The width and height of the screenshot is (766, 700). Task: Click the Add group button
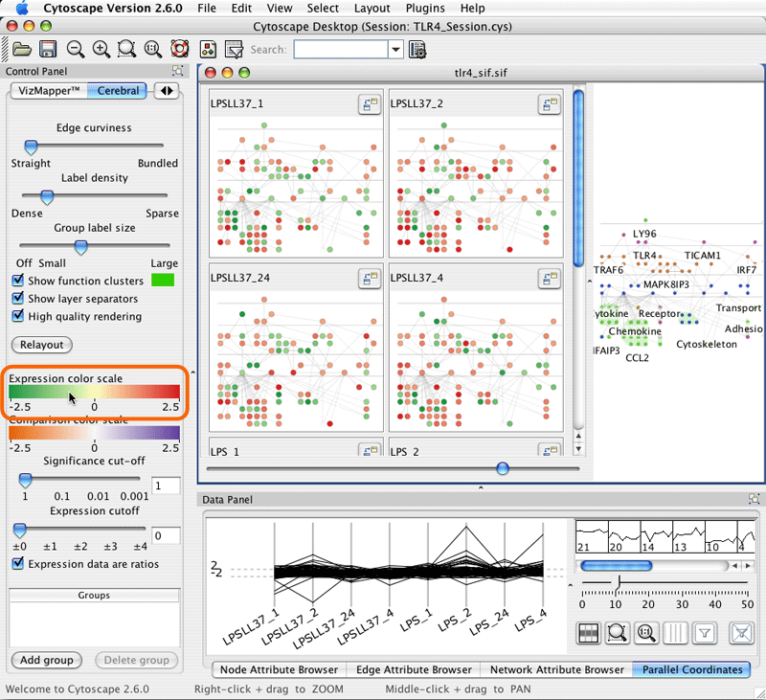click(46, 660)
